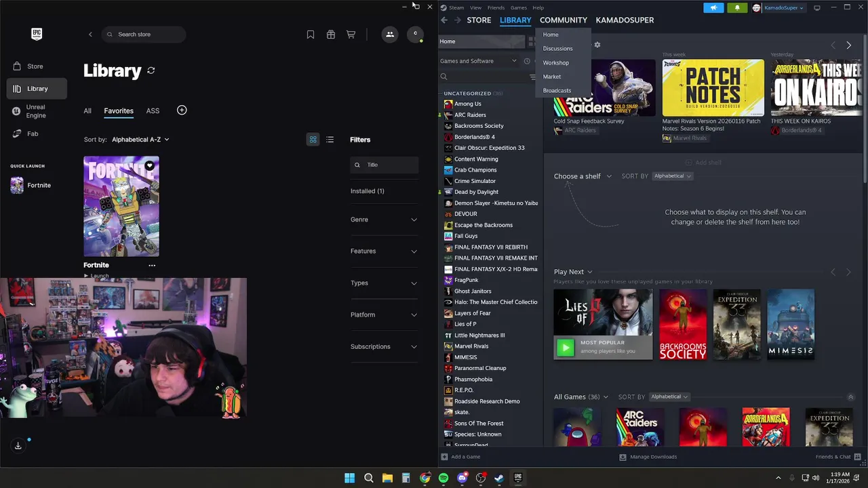
Task: Open Steam STORE tab
Action: 479,20
